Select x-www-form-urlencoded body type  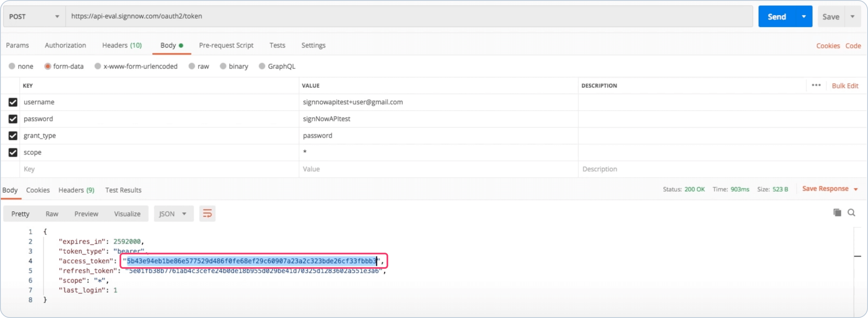tap(98, 66)
